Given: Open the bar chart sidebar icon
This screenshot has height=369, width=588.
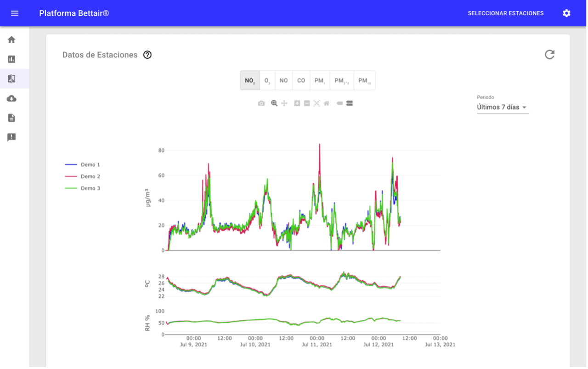Looking at the screenshot, I should [11, 59].
